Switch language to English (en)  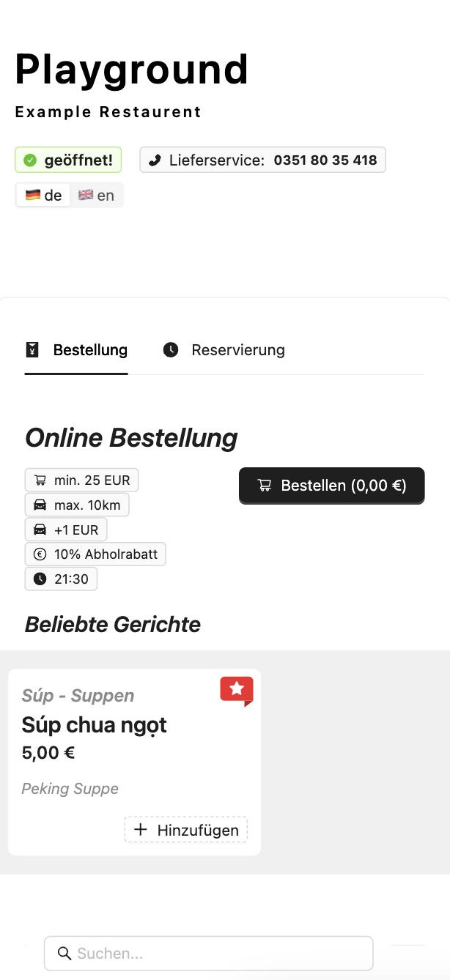pos(97,196)
